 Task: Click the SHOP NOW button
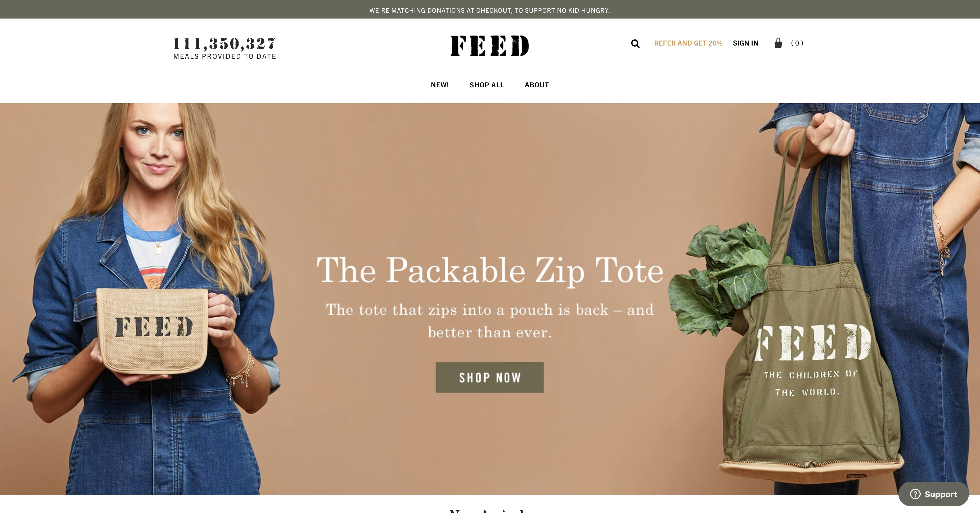(490, 377)
